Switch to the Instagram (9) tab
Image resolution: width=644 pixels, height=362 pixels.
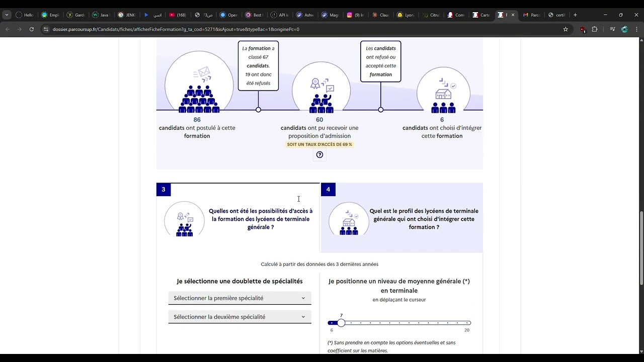[x=356, y=15]
